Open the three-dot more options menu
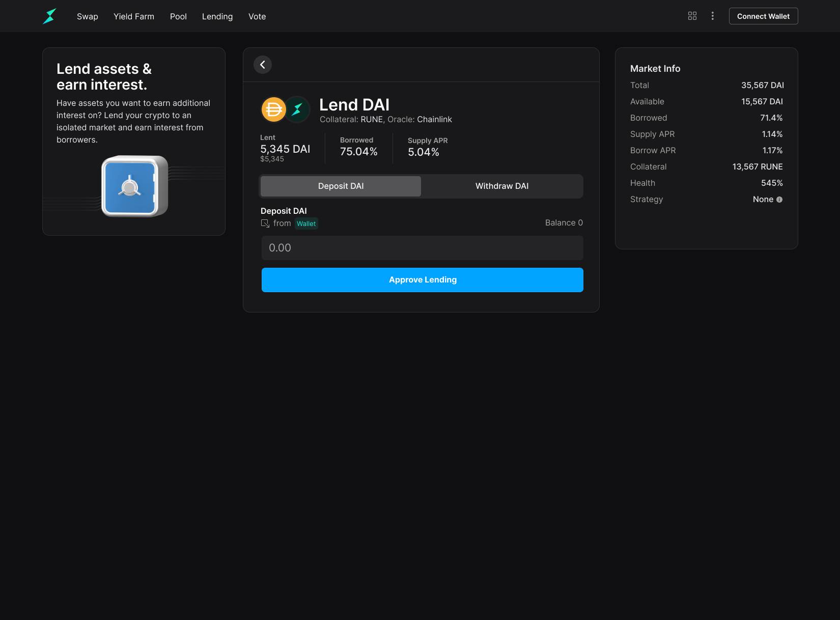The image size is (840, 620). click(712, 16)
